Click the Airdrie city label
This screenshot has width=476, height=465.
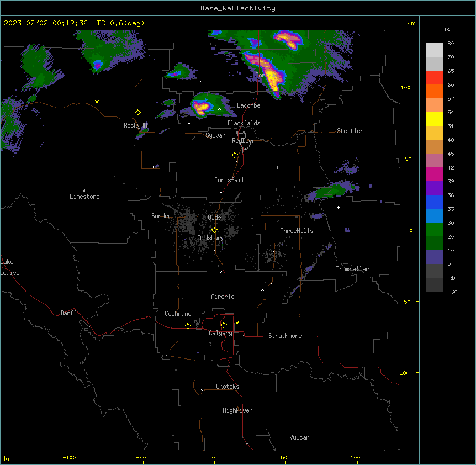point(223,297)
